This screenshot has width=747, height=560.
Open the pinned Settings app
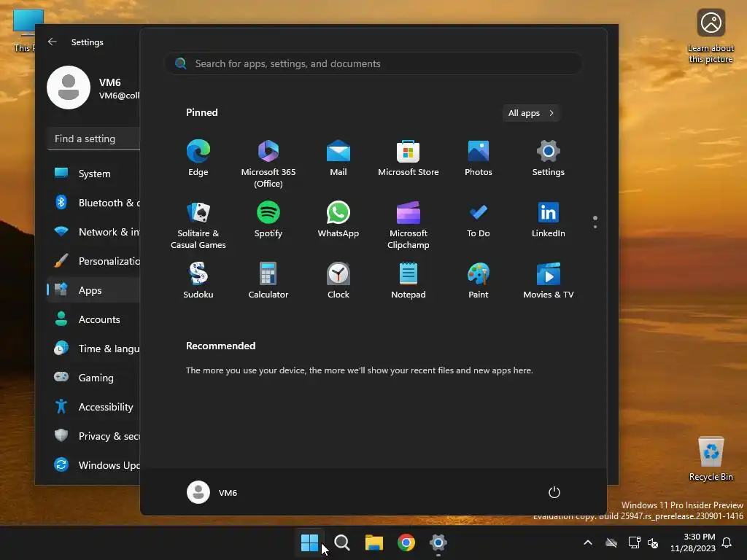pos(549,158)
